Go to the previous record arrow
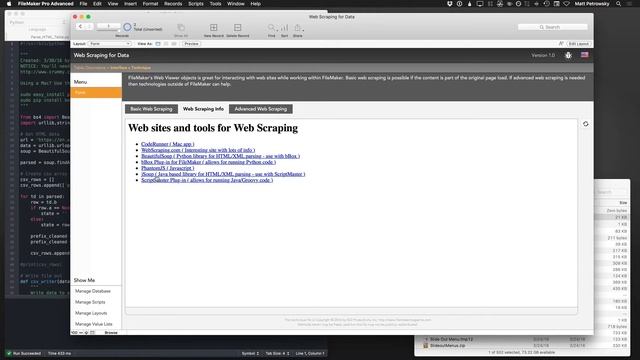 pos(80,27)
